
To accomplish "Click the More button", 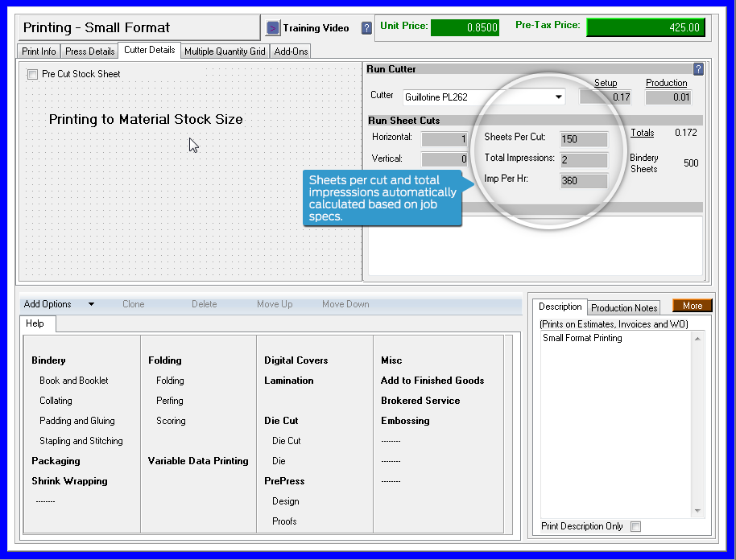I will click(691, 306).
